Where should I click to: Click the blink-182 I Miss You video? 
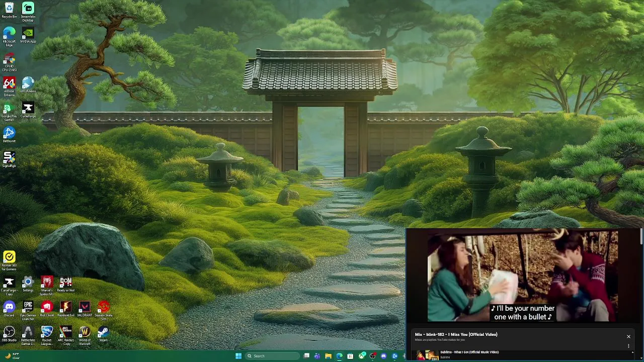click(522, 276)
